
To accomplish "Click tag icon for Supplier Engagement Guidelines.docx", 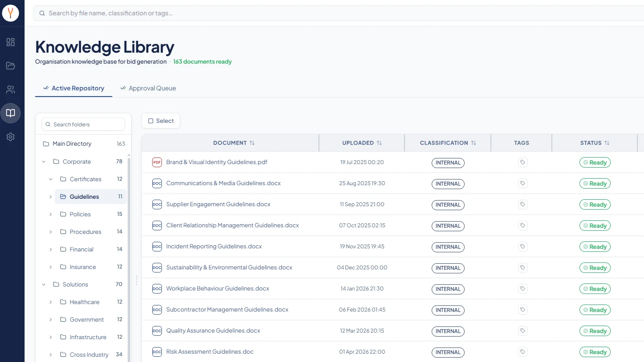I will coord(522,204).
